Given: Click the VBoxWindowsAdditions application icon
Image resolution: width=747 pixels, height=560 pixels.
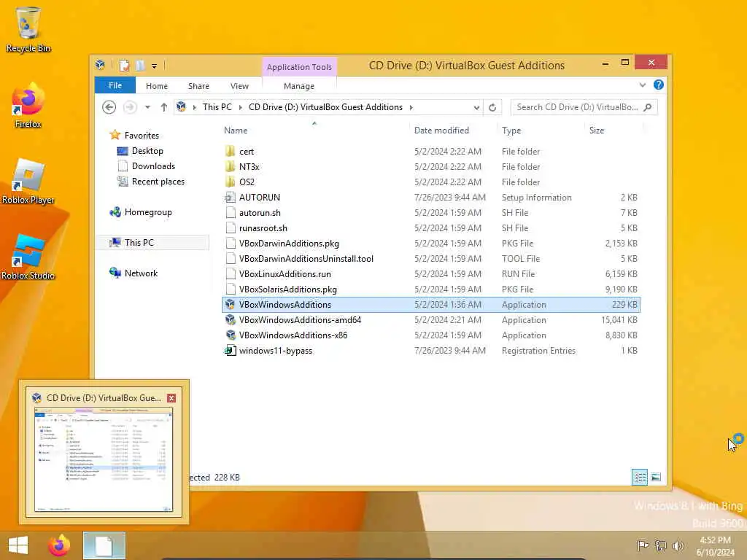Looking at the screenshot, I should pyautogui.click(x=230, y=304).
